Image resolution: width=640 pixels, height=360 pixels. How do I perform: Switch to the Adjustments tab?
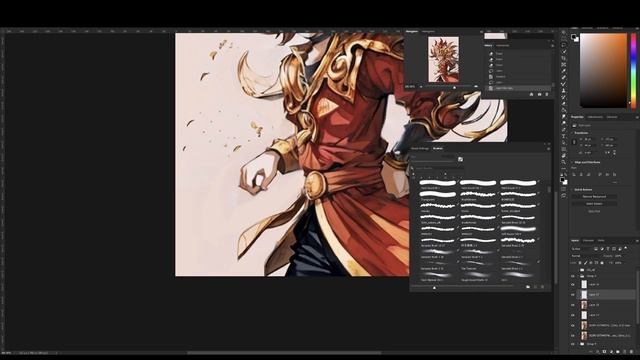(595, 117)
